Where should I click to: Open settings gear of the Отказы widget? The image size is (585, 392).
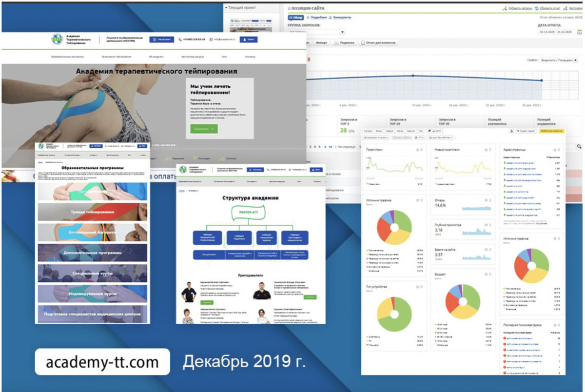[x=486, y=199]
